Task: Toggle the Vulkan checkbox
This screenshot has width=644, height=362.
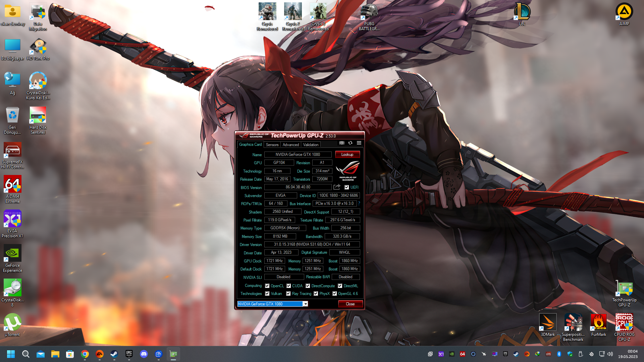Action: coord(267,294)
